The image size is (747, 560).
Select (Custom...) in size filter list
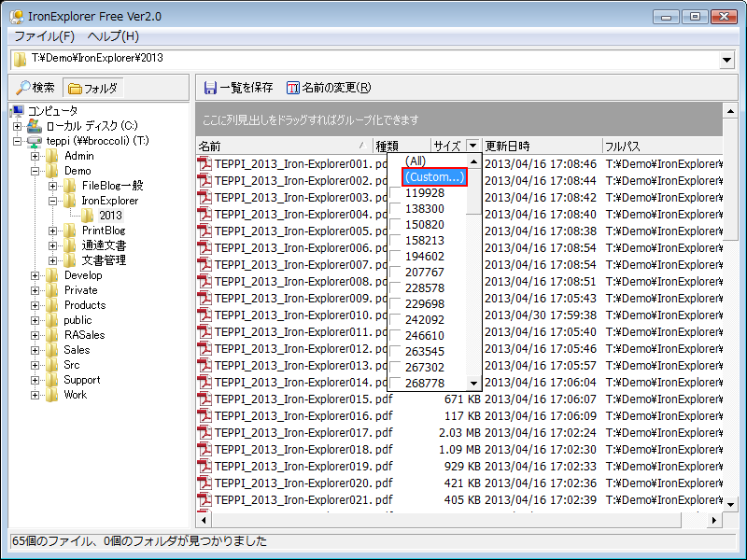pos(434,177)
